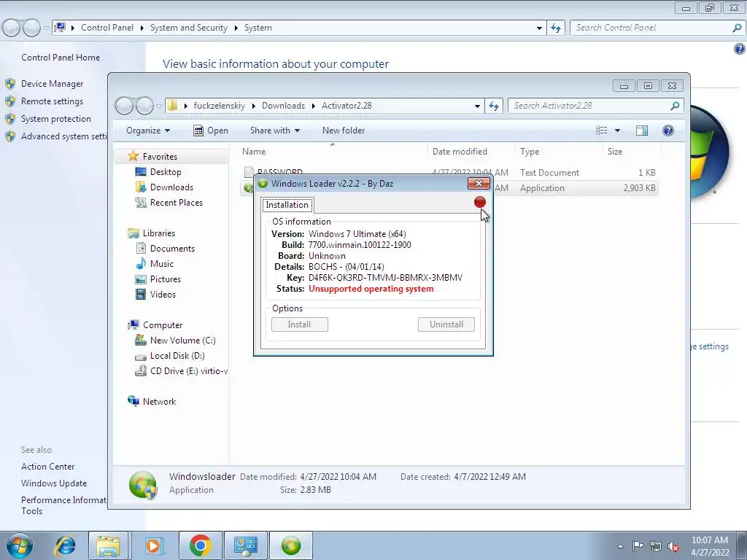The width and height of the screenshot is (747, 560).
Task: Open the Explorer address bar history dropdown
Action: 477,106
